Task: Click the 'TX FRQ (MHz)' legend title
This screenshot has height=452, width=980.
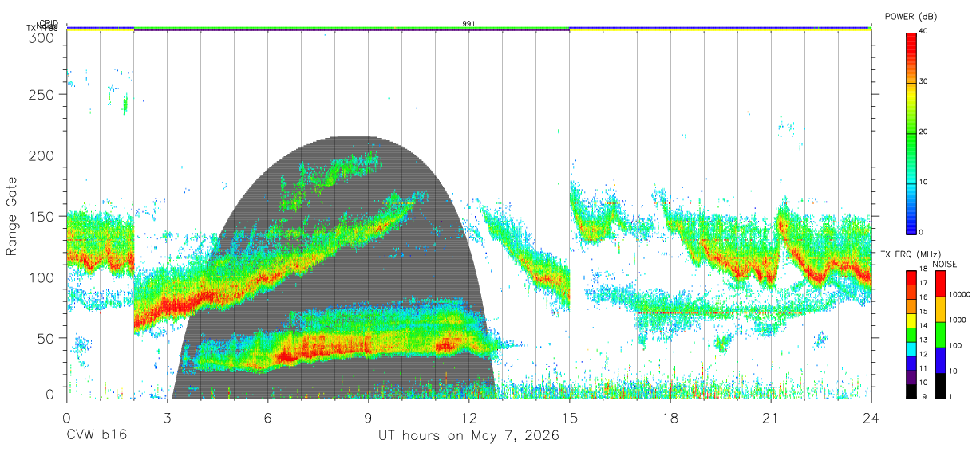Action: point(911,254)
